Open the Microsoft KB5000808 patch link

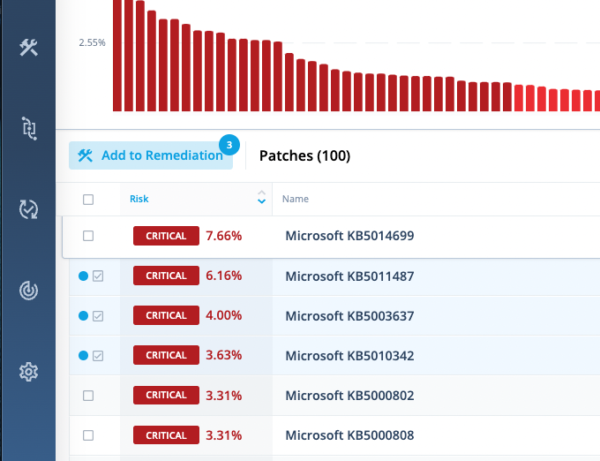pos(349,435)
